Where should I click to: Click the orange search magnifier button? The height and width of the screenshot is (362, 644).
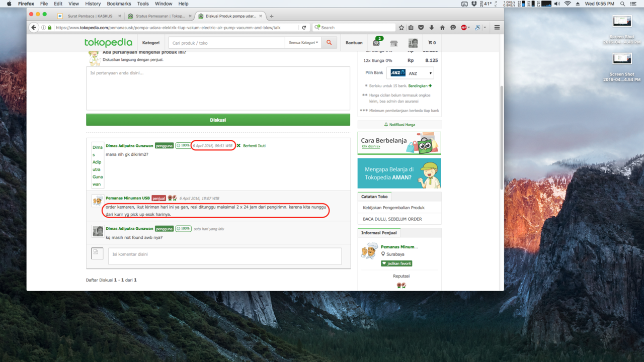click(329, 43)
